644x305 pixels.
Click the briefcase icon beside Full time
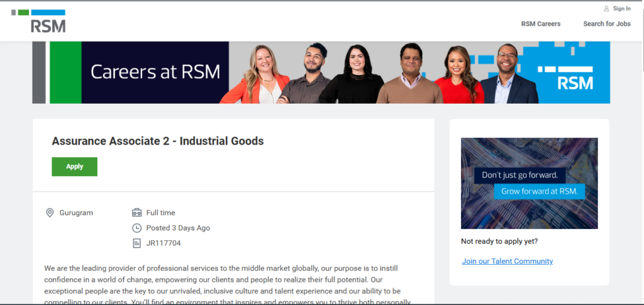pyautogui.click(x=136, y=213)
